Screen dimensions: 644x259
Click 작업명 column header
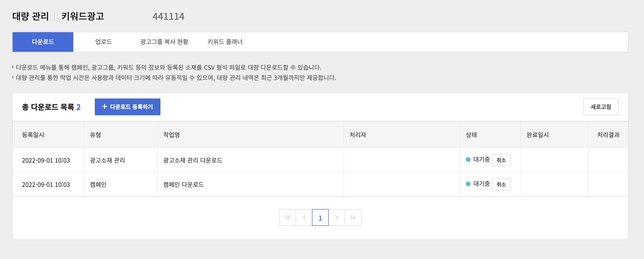171,135
